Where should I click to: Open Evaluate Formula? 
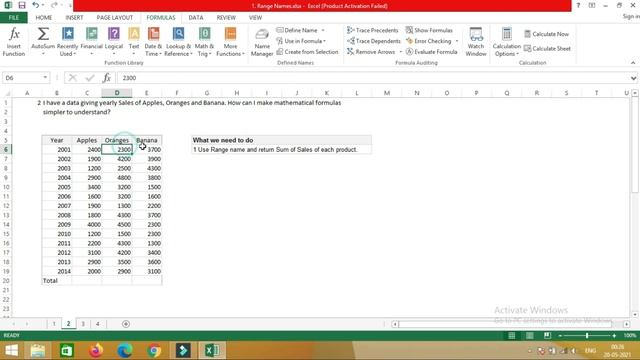click(431, 52)
